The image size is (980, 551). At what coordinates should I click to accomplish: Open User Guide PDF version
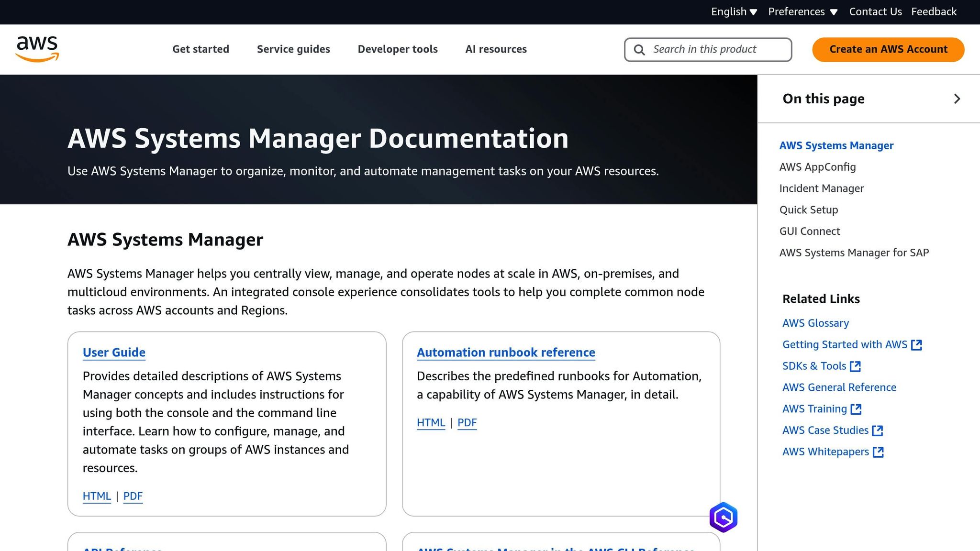pos(133,496)
